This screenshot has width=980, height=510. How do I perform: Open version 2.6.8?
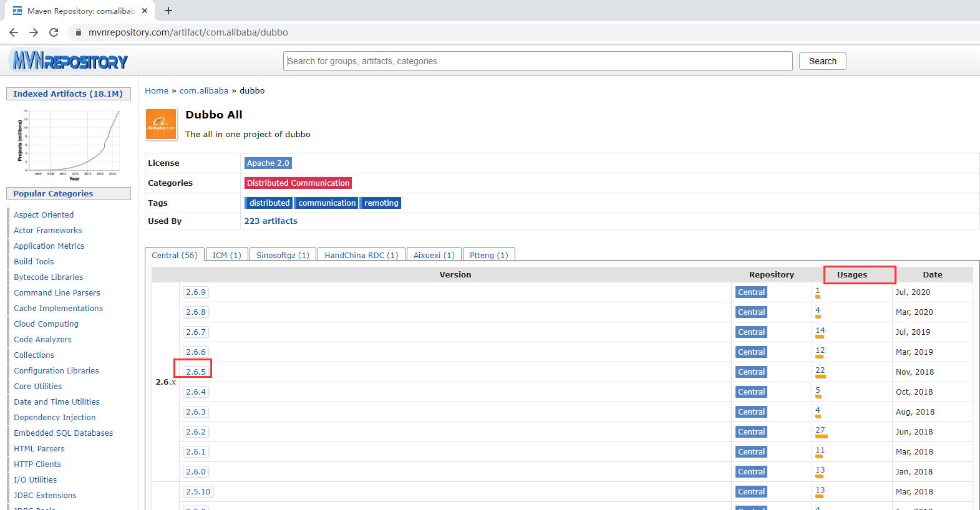point(196,312)
